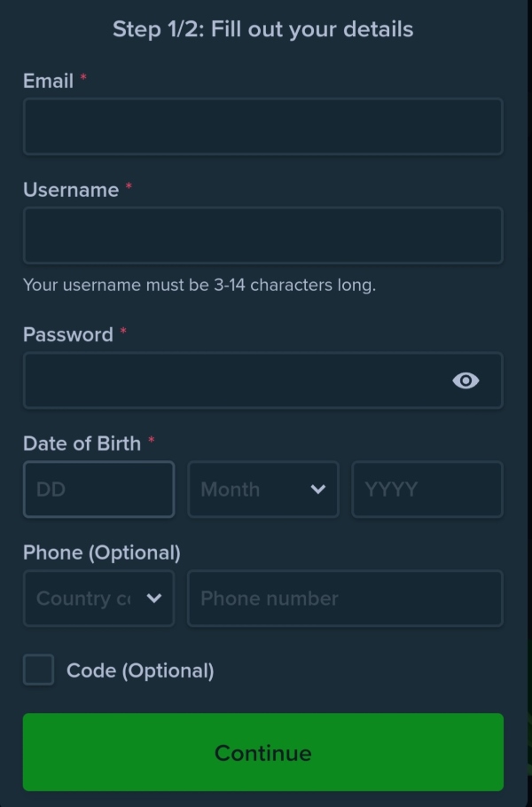Focus the Username field
This screenshot has width=532, height=807.
tap(262, 235)
